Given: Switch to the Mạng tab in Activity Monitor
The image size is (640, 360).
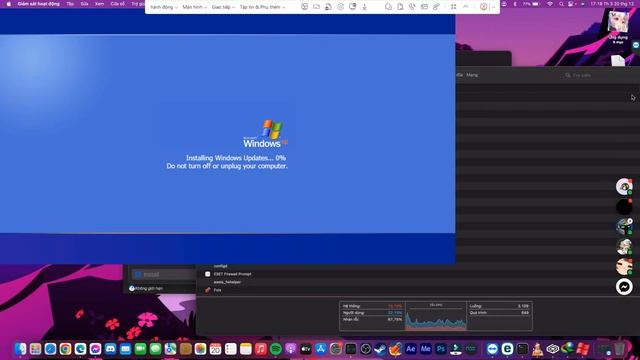Looking at the screenshot, I should (x=472, y=75).
